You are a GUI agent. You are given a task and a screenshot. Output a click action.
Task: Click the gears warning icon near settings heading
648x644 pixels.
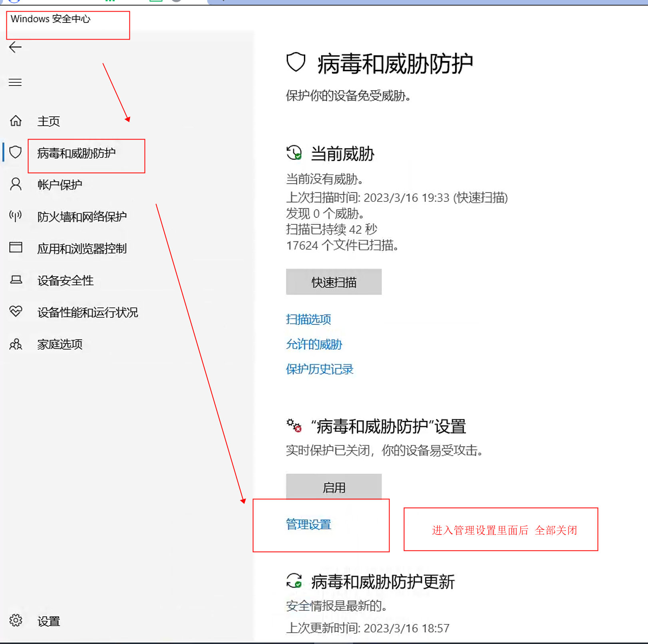[x=294, y=426]
